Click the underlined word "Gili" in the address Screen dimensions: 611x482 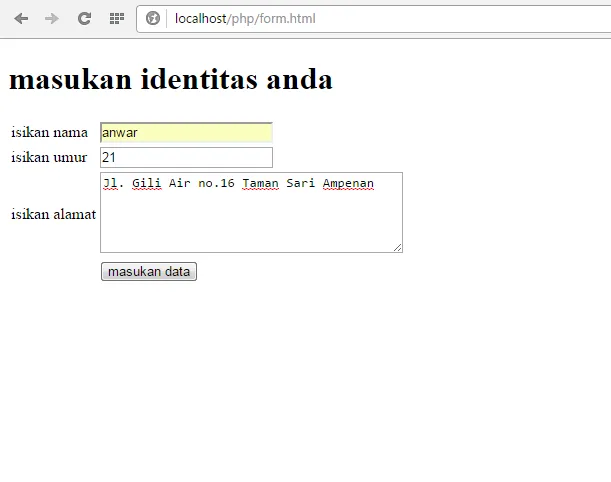pyautogui.click(x=146, y=183)
